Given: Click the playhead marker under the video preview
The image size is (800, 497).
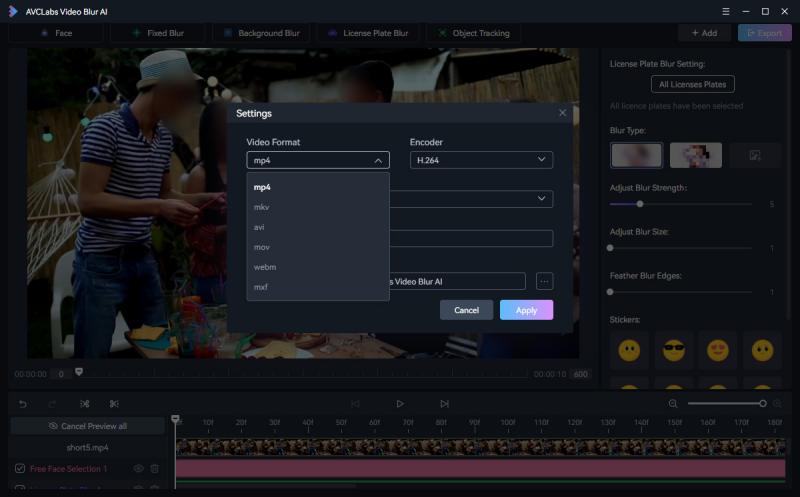Looking at the screenshot, I should (79, 371).
